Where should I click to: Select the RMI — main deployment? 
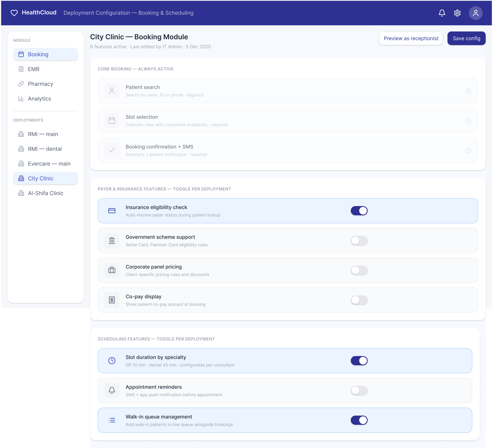[x=45, y=134]
